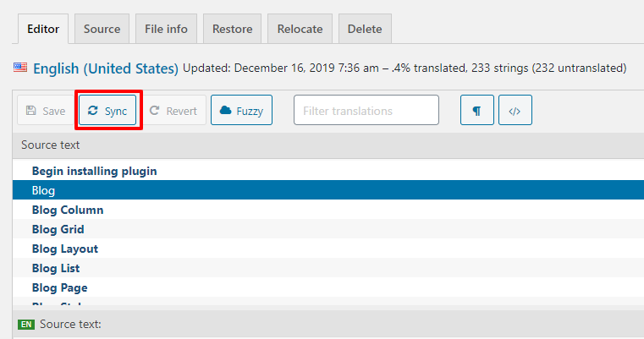Click the Revert button

tap(173, 111)
